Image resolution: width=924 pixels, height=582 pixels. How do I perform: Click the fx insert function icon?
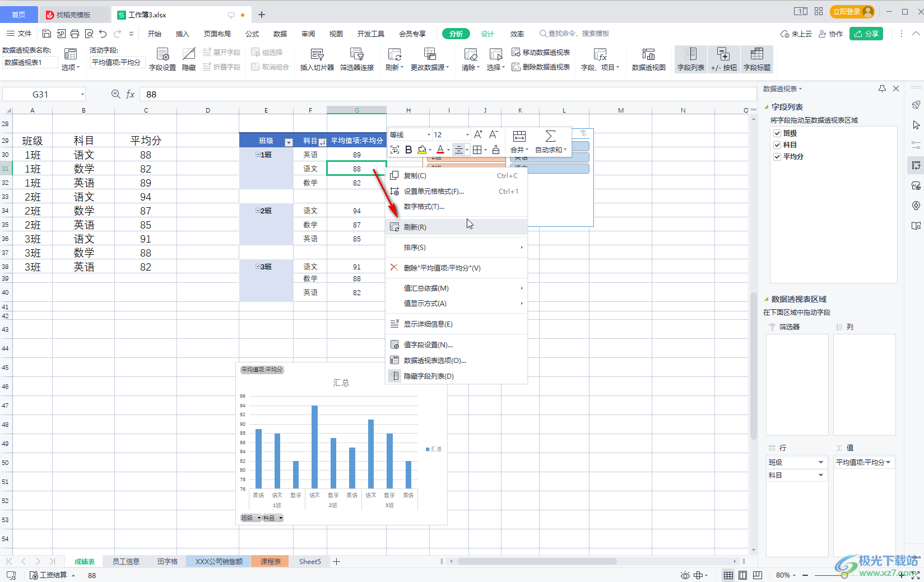(x=130, y=94)
